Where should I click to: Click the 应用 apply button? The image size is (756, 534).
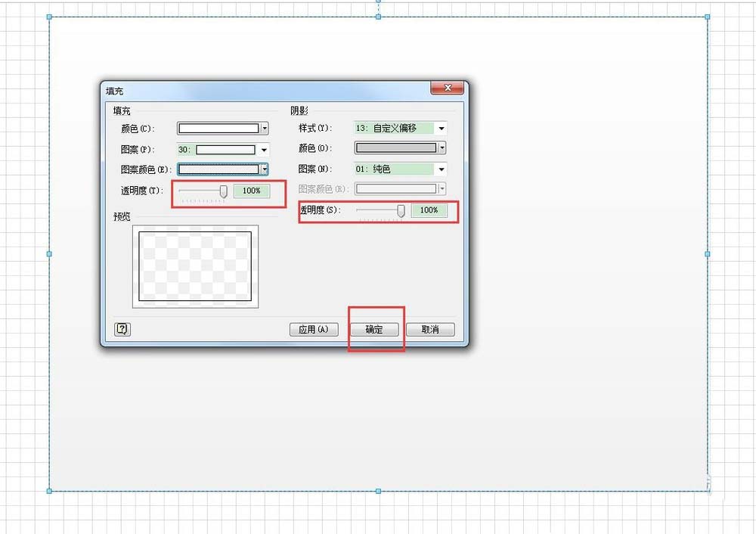click(313, 329)
